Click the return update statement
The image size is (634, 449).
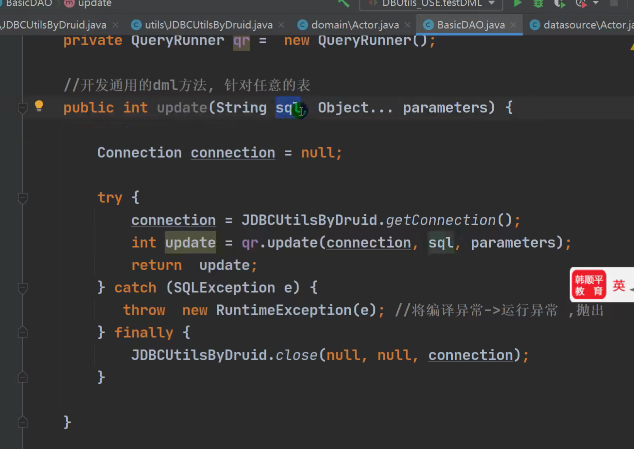(x=194, y=265)
